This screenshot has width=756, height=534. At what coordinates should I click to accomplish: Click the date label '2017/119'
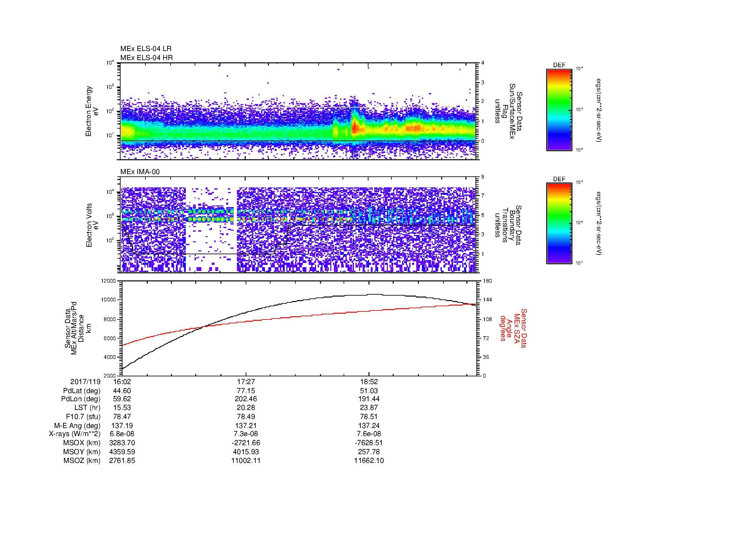tap(85, 382)
